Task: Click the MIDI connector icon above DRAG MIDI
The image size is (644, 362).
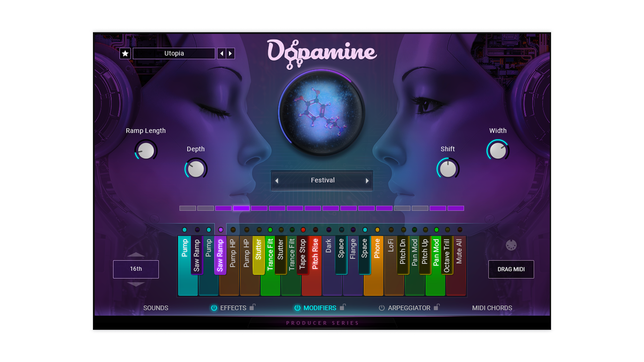Action: 511,245
